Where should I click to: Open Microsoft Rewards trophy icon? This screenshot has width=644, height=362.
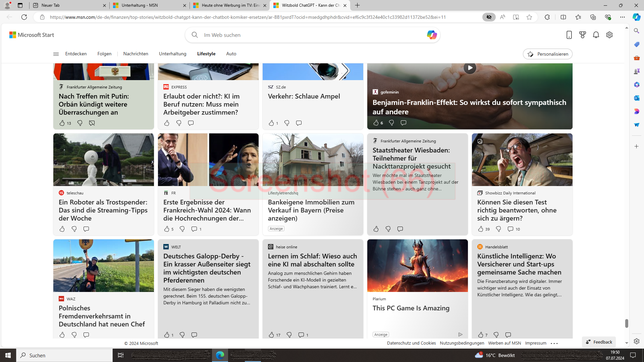582,35
